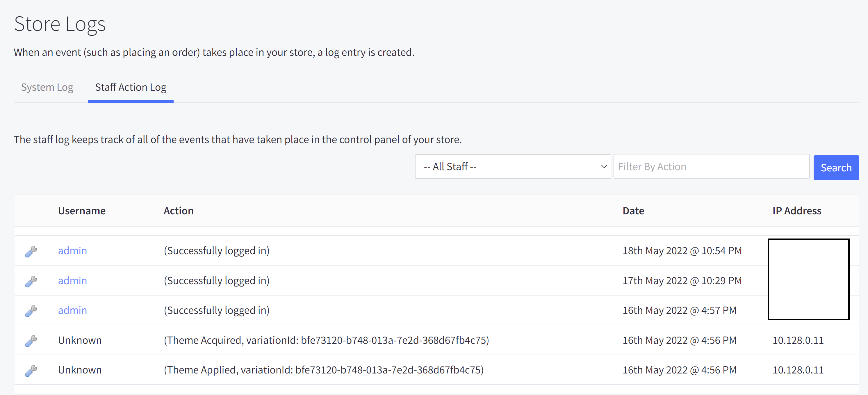Open admin link on 16th May 4:57 row

[72, 310]
